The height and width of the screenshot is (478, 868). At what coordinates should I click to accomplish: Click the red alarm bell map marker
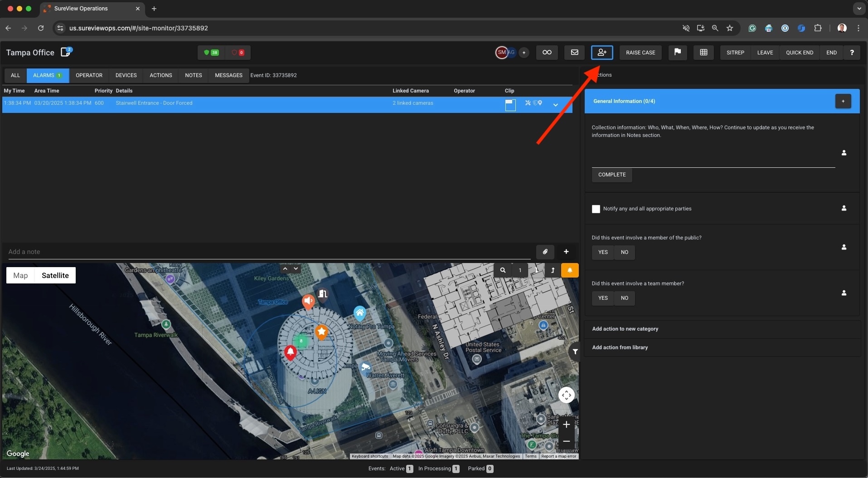(291, 352)
